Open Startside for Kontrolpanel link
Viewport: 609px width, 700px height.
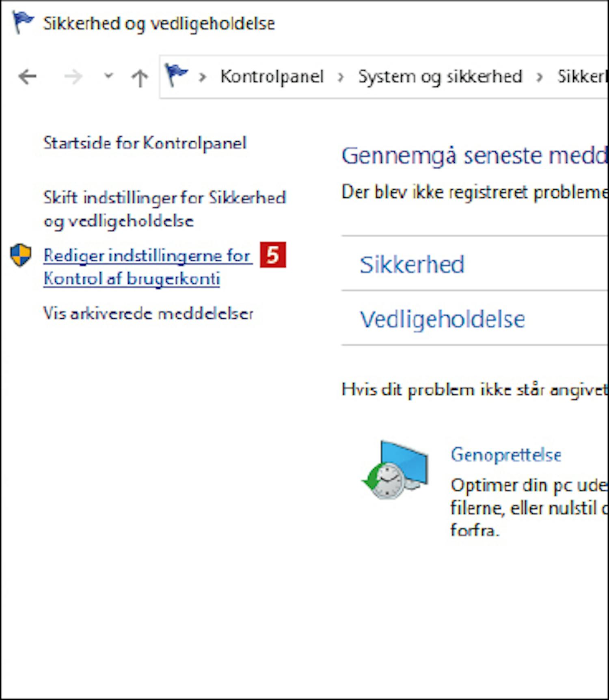145,143
